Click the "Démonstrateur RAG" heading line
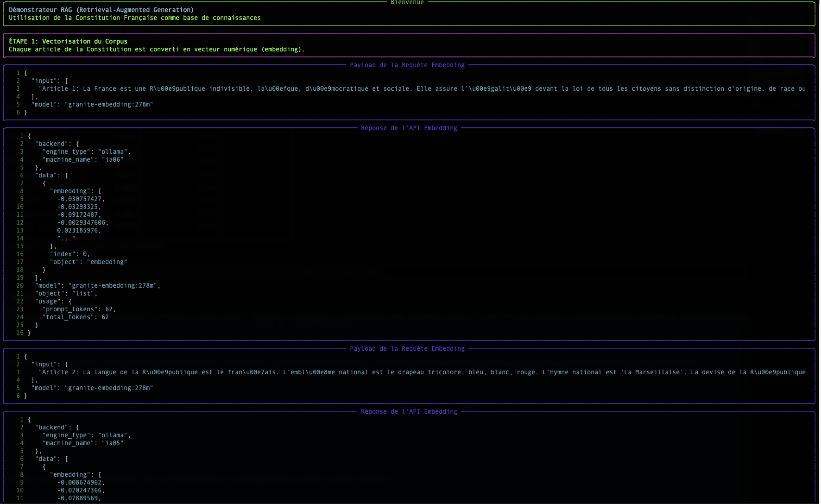This screenshot has height=504, width=821. click(x=101, y=10)
